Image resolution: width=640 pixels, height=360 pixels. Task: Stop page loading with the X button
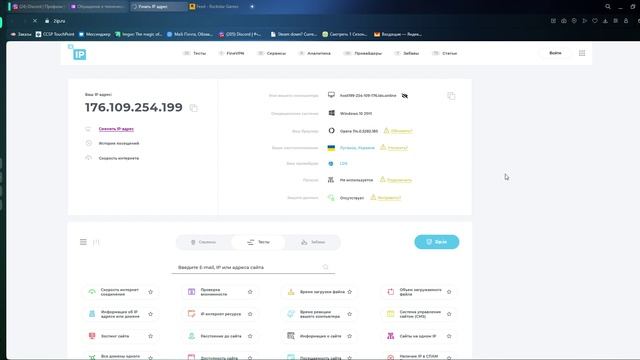click(35, 21)
